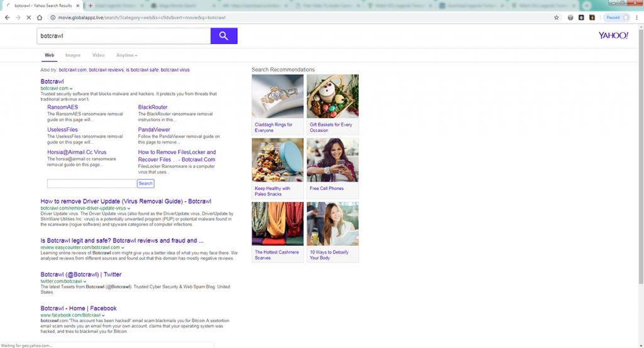Expand the arrow next to botcrawl.com URL
The width and height of the screenshot is (644, 348).
click(x=71, y=88)
